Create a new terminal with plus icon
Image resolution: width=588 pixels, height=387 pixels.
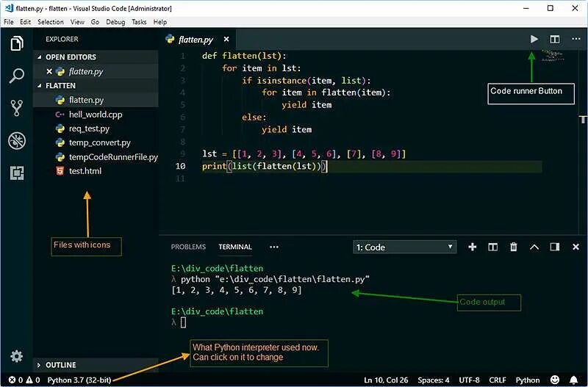473,247
